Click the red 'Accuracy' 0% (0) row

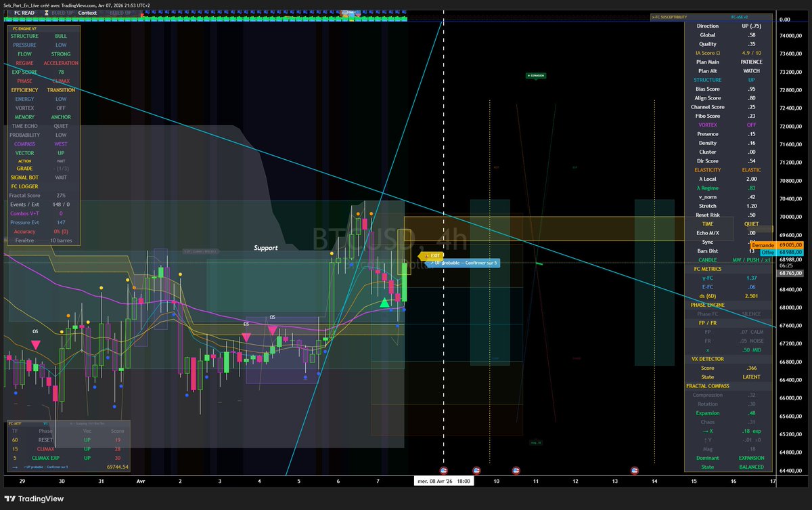point(43,232)
